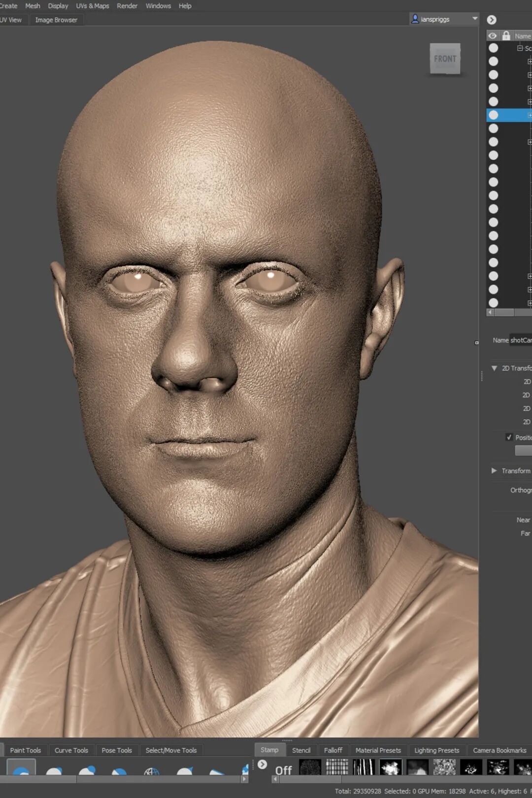Select the Select/Move Tools tab

coord(171,750)
